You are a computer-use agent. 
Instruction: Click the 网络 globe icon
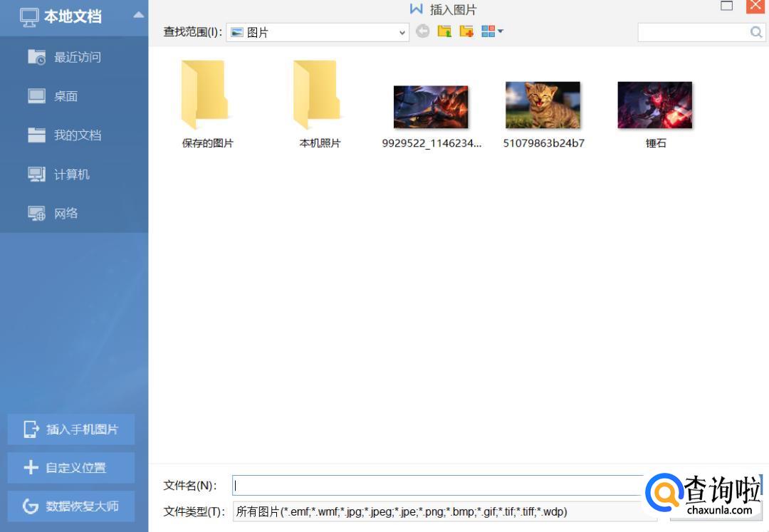[x=37, y=213]
